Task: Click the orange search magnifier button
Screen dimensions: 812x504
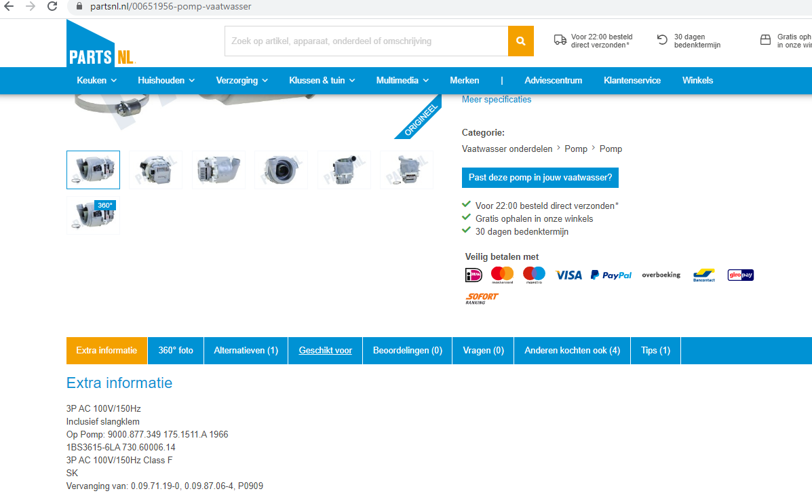Action: pyautogui.click(x=520, y=41)
